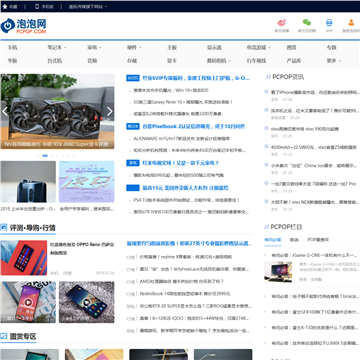The height and width of the screenshot is (360, 360).
Task: Open the official WeChat icon
Action: (307, 23)
